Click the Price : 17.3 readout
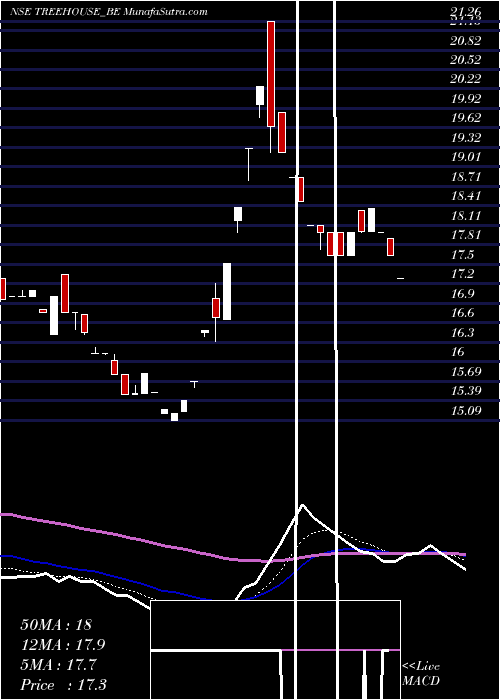500x700 pixels. 63,685
